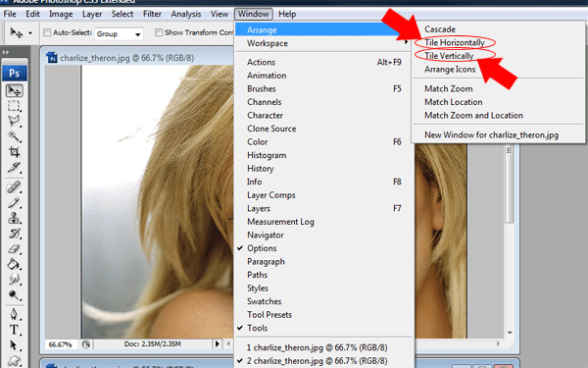Open the Filter menu
This screenshot has height=368, width=588.
pos(152,14)
